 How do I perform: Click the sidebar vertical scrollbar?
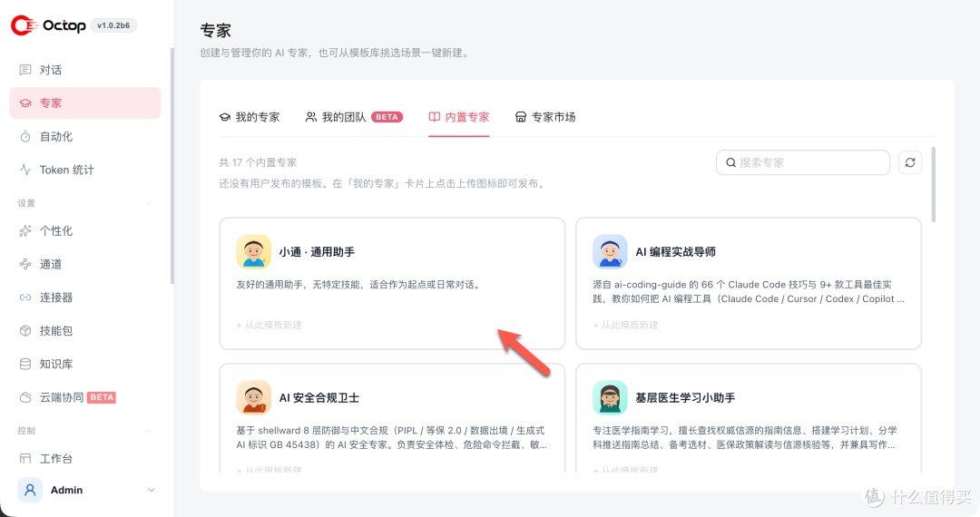(171, 165)
